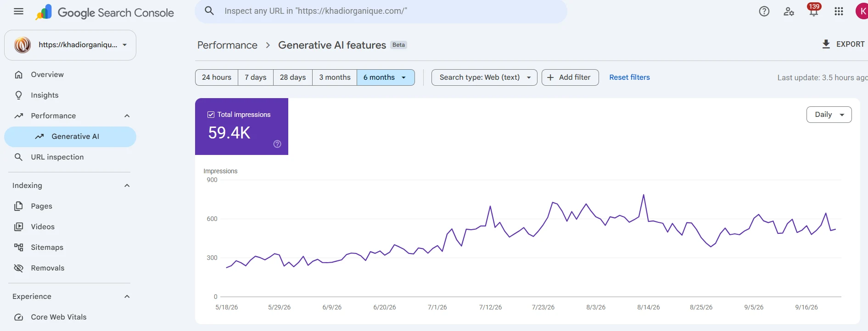Open Overview in the sidebar
The image size is (868, 331).
click(x=70, y=75)
